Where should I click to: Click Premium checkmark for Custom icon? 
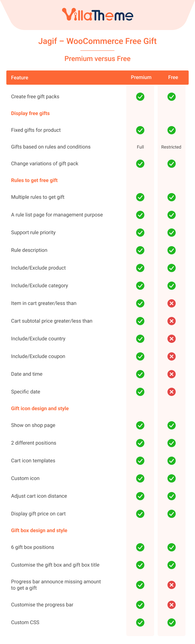(x=140, y=478)
